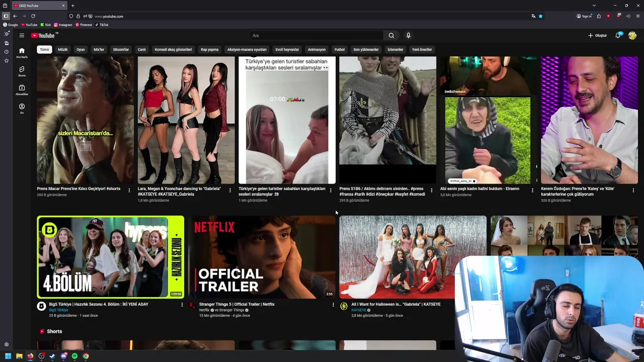The height and width of the screenshot is (362, 644).
Task: Toggle the browser sidebar panel icon
Action: pos(6,16)
